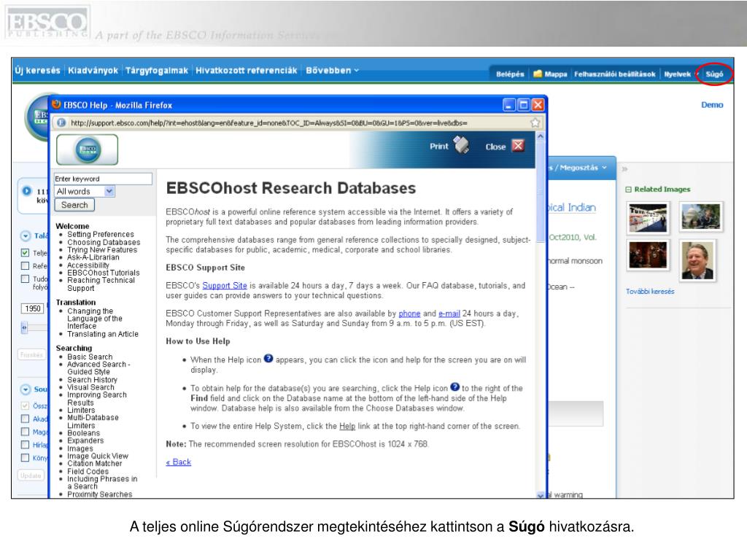Click the EBSCOhost logo in Help window

[88, 149]
